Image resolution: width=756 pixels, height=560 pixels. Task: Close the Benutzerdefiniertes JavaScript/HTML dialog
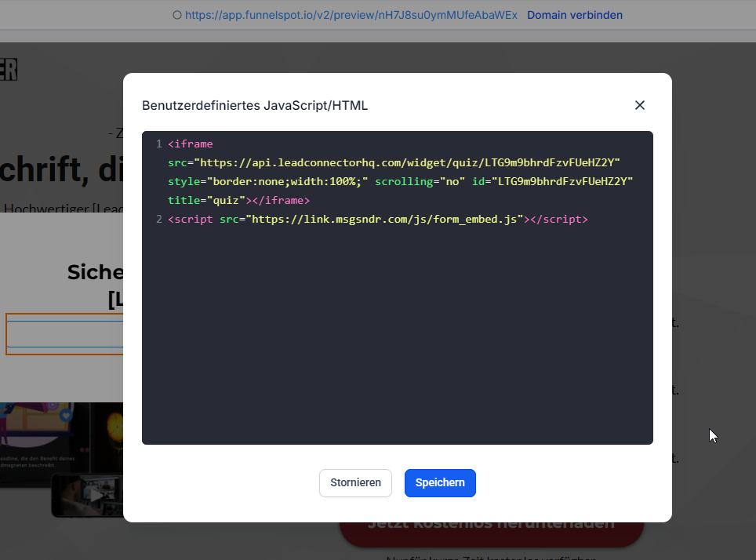[x=639, y=105]
